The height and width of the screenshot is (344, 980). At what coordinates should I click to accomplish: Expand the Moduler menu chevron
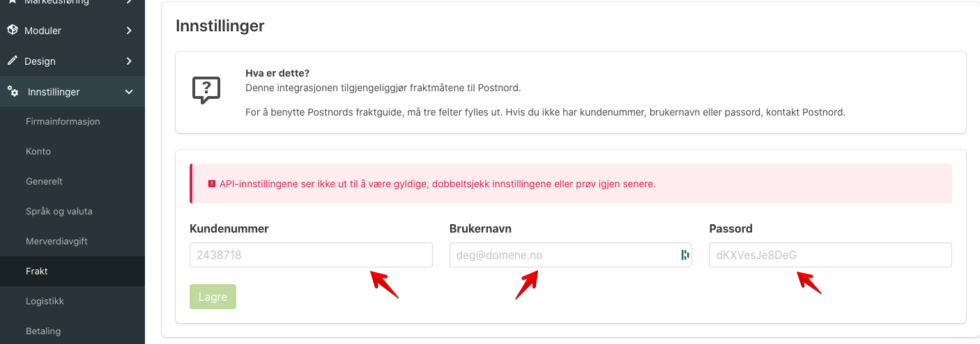click(129, 31)
